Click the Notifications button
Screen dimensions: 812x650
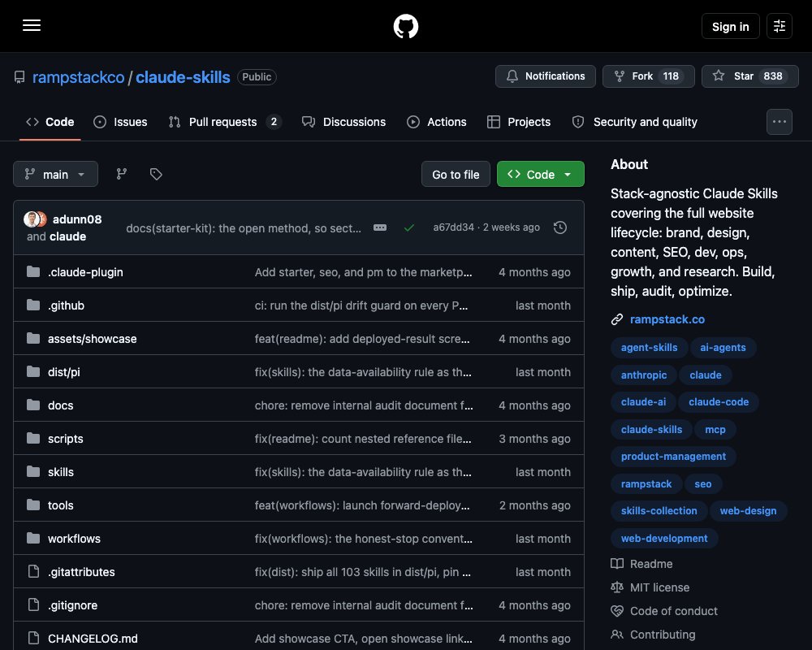(546, 76)
